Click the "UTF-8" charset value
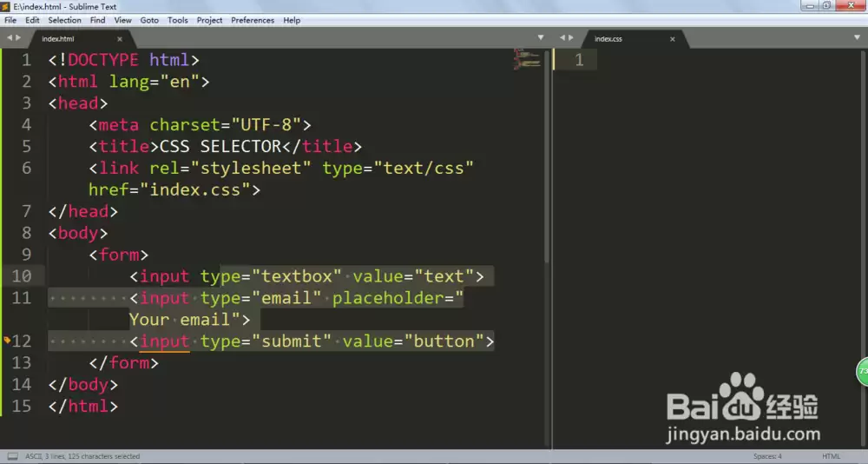Viewport: 868px width, 464px height. coord(266,125)
